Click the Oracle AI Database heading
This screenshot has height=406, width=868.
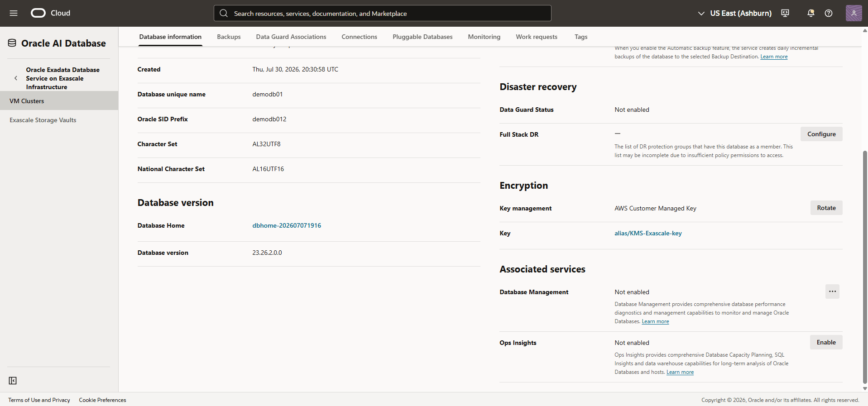63,43
